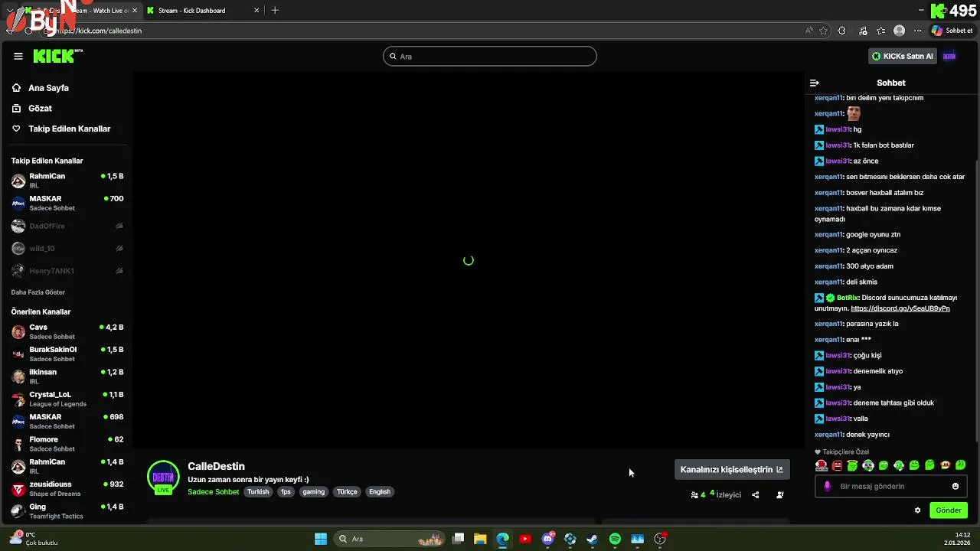Open Steam from taskbar
The width and height of the screenshot is (980, 551).
click(x=592, y=539)
